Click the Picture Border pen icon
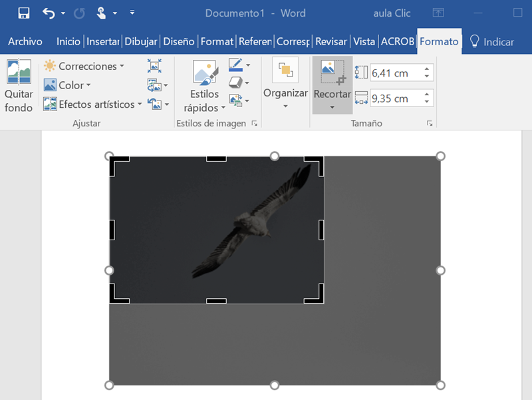532x400 pixels. pos(235,65)
